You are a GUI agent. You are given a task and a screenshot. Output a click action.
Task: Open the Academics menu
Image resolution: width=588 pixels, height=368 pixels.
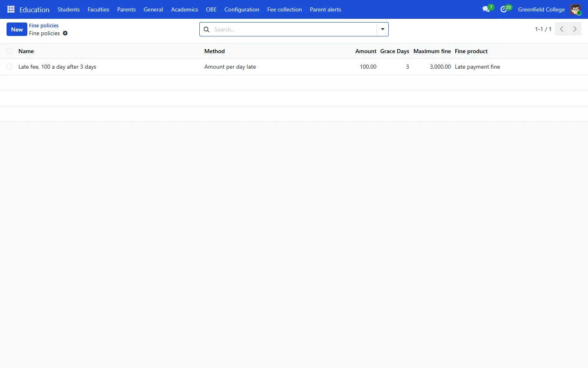(x=185, y=9)
